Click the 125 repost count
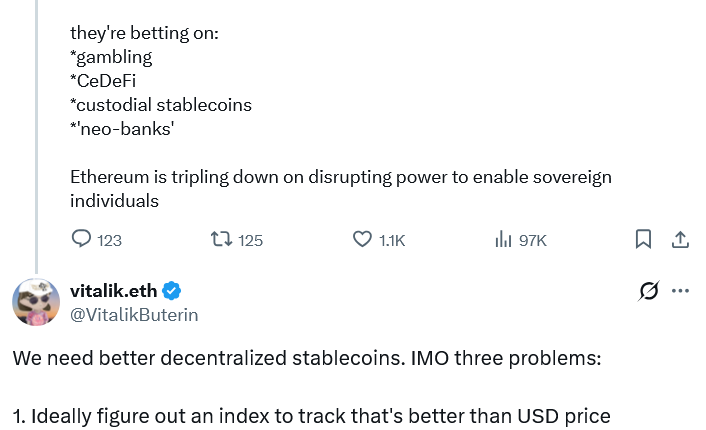This screenshot has width=706, height=430. point(251,240)
